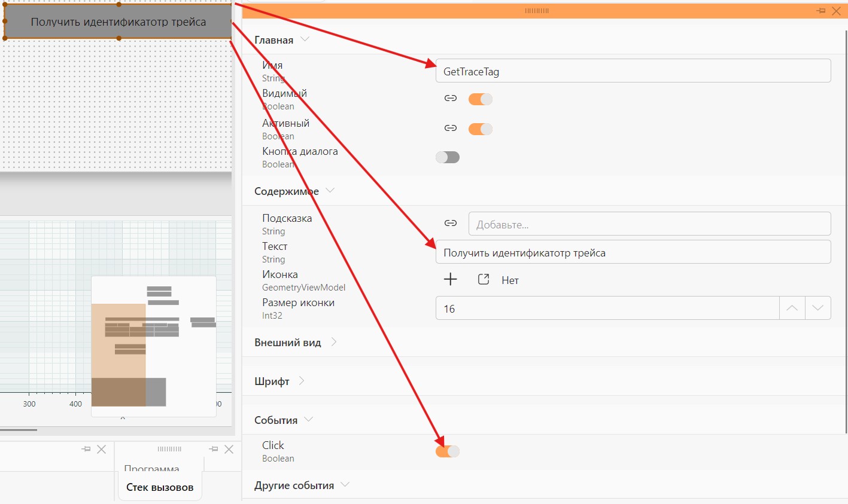Pin the properties panel with pin icon
The width and height of the screenshot is (848, 504).
click(x=820, y=11)
